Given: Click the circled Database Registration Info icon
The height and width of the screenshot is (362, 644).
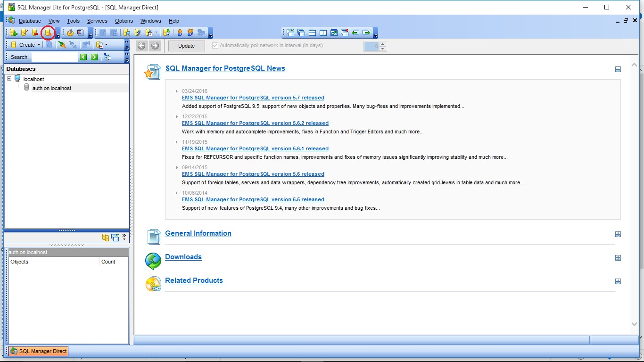Looking at the screenshot, I should [48, 33].
